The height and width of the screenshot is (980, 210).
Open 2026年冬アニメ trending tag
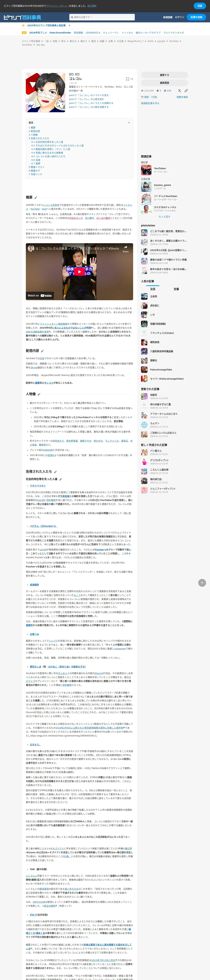pos(38,33)
